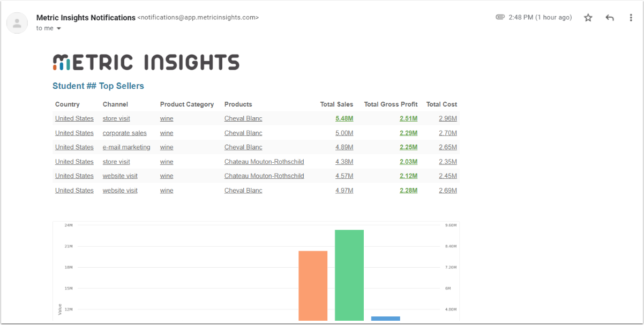Screen dimensions: 644x325
Task: Open Chateau Mouton-Rothschild link in the 4.38M row
Action: click(264, 162)
